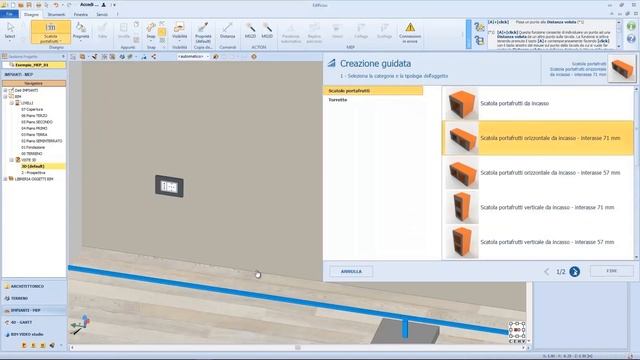640x360 pixels.
Task: Click the upper help-mode icon beside the hint text
Action: tap(479, 27)
